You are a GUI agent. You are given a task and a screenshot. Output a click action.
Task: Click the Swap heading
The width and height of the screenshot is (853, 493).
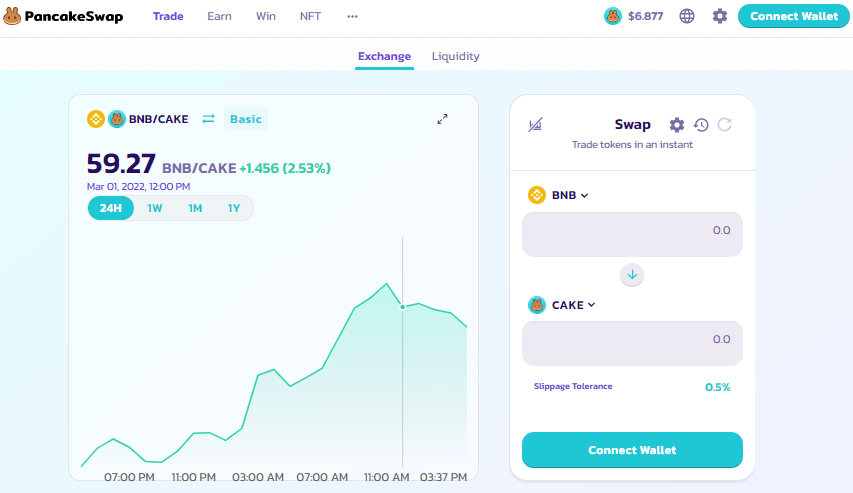pyautogui.click(x=632, y=124)
